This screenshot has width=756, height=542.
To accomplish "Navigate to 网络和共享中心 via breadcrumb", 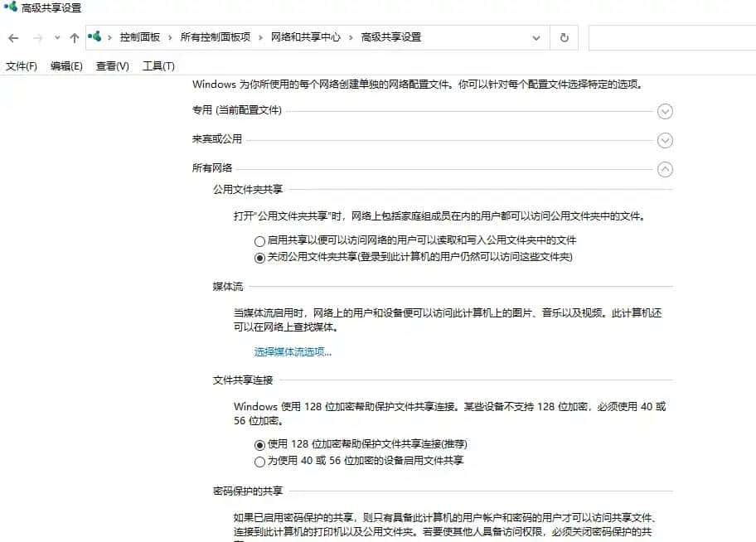I will coord(303,37).
